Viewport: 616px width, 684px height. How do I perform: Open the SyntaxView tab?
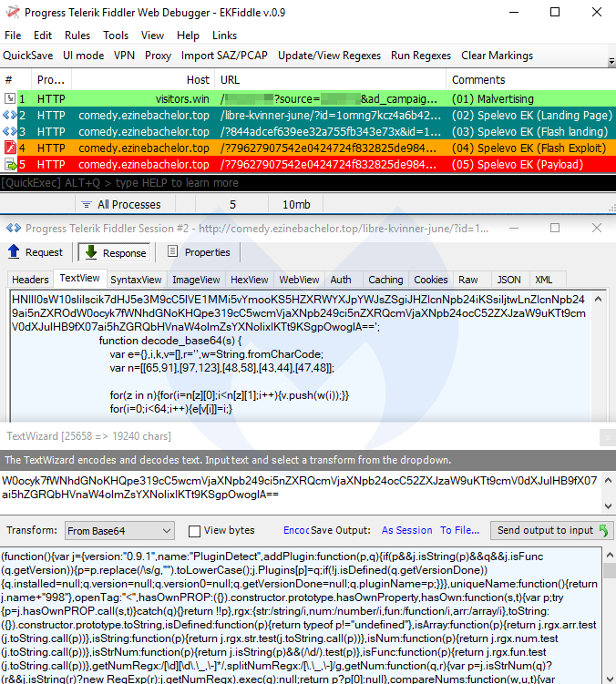pos(136,280)
